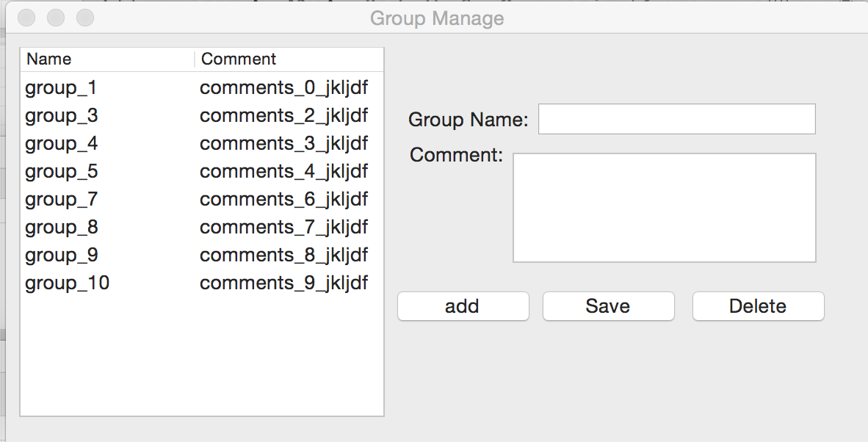Focus the Group Name text field
The width and height of the screenshot is (868, 442).
pos(676,119)
